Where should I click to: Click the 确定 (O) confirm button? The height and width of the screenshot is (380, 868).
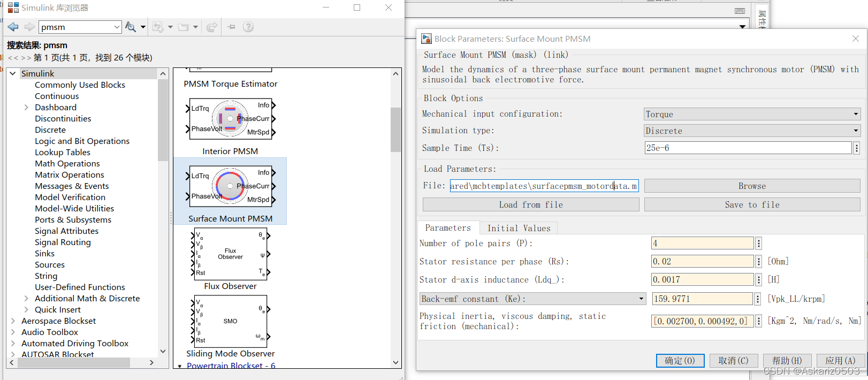pyautogui.click(x=680, y=361)
